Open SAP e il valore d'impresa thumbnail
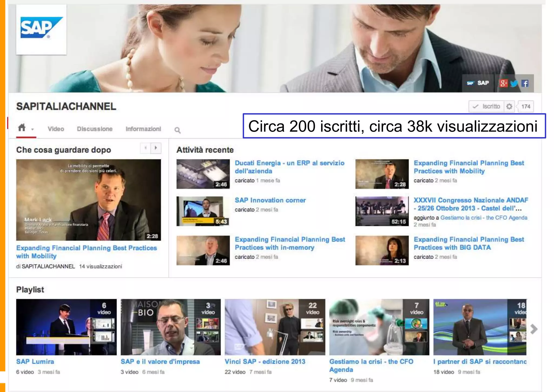This screenshot has width=554, height=392. pos(171,327)
